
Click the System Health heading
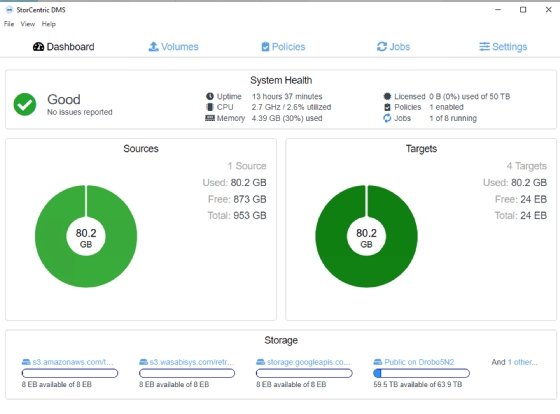click(281, 80)
